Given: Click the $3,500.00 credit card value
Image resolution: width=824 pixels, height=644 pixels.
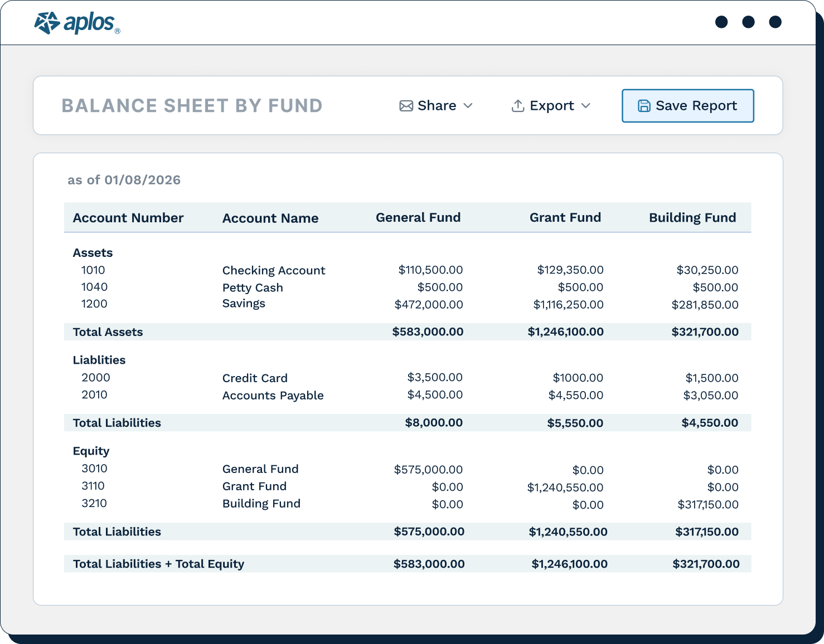Looking at the screenshot, I should point(435,378).
